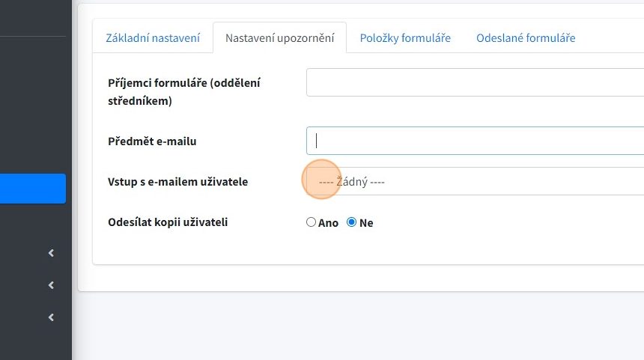Click the 'Odesílat kopii uživateli' label

(x=168, y=222)
